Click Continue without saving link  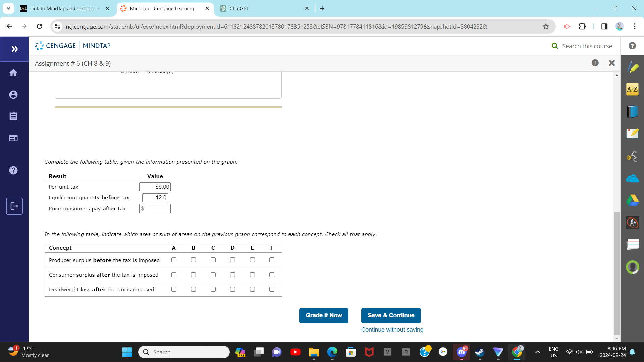point(392,330)
